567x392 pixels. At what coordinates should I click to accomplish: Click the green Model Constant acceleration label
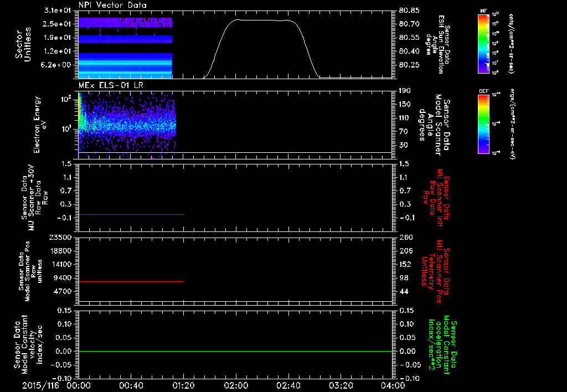442,345
